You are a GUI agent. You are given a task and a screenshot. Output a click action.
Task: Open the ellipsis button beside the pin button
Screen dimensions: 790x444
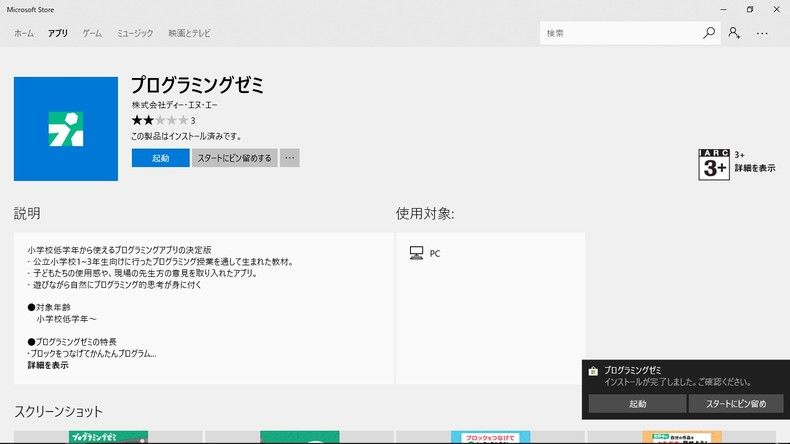click(x=290, y=158)
